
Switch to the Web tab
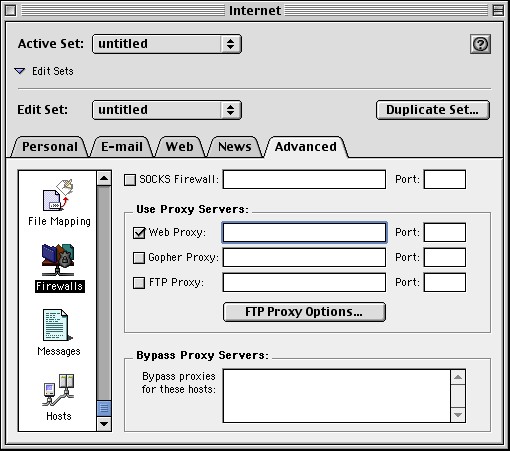coord(180,147)
